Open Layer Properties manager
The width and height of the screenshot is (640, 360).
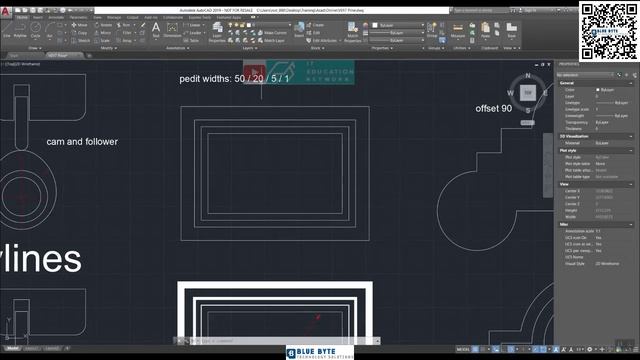pos(217,32)
